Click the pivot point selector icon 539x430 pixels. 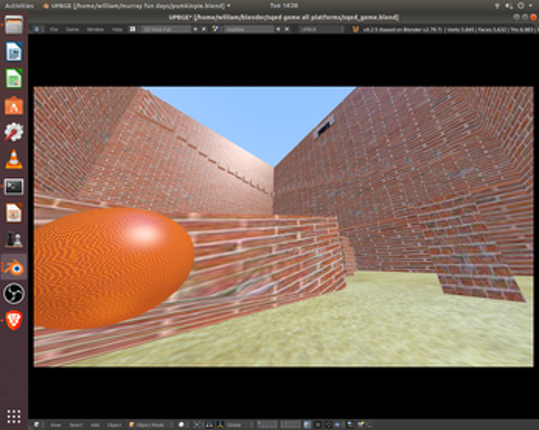(197, 425)
